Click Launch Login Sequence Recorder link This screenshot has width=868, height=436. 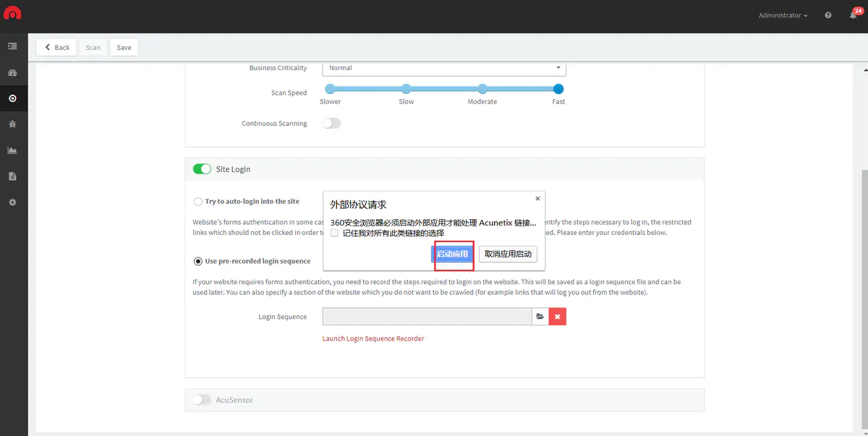pos(373,338)
